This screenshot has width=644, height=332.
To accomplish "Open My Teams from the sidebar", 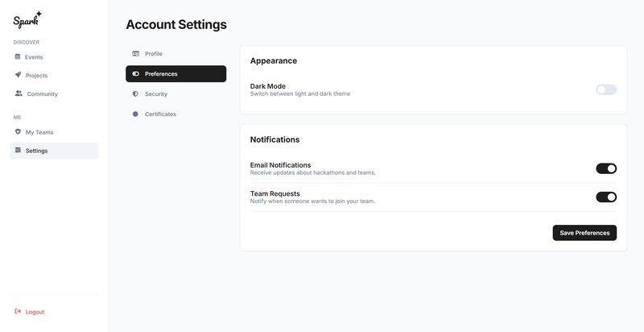I will coord(39,131).
